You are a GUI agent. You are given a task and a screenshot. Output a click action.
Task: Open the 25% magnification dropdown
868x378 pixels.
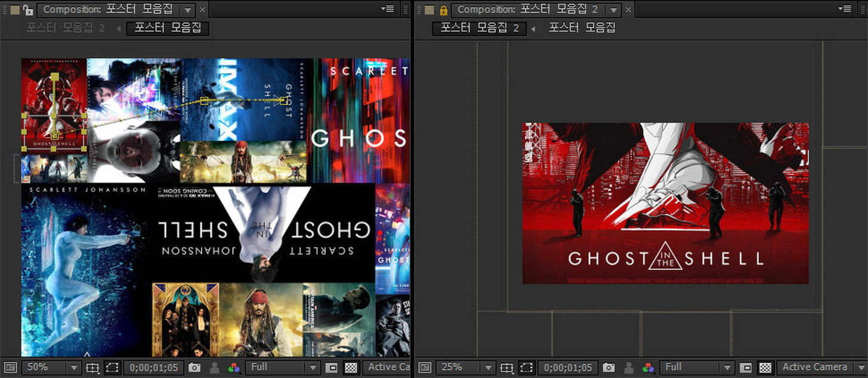click(x=466, y=367)
